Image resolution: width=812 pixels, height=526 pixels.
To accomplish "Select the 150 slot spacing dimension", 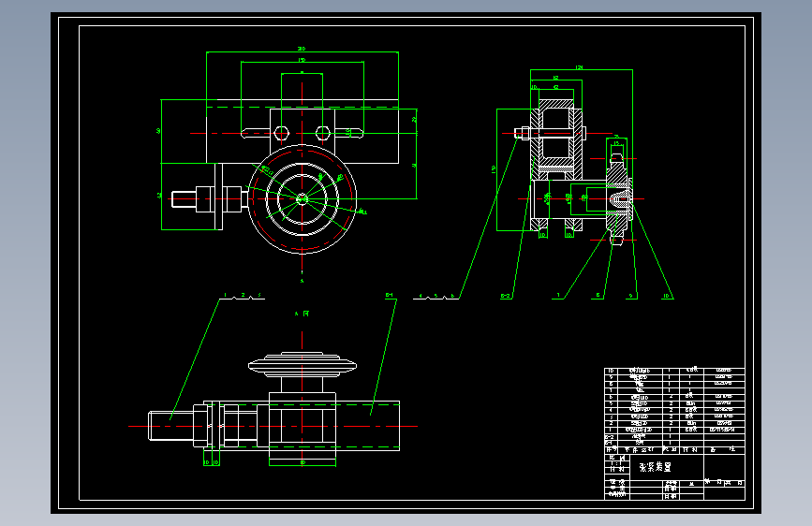I will pos(302,60).
